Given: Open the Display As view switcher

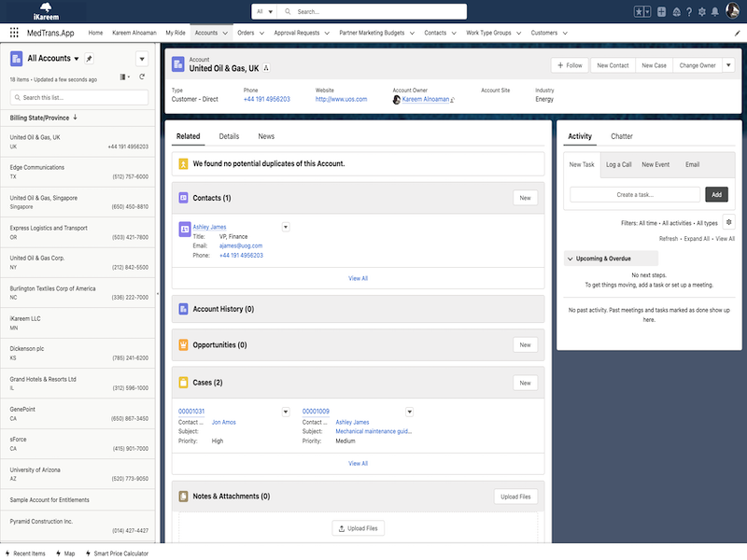Looking at the screenshot, I should (x=125, y=77).
